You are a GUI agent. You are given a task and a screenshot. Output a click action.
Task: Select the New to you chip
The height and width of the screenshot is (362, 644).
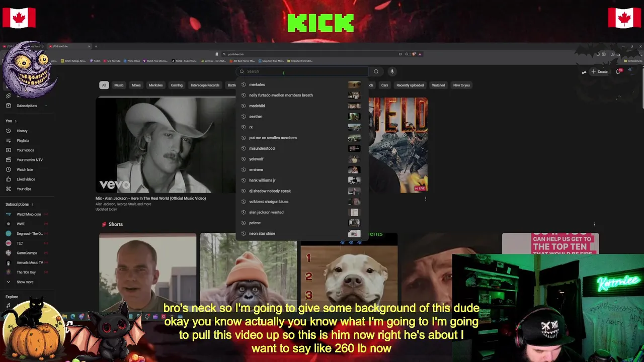tap(461, 85)
